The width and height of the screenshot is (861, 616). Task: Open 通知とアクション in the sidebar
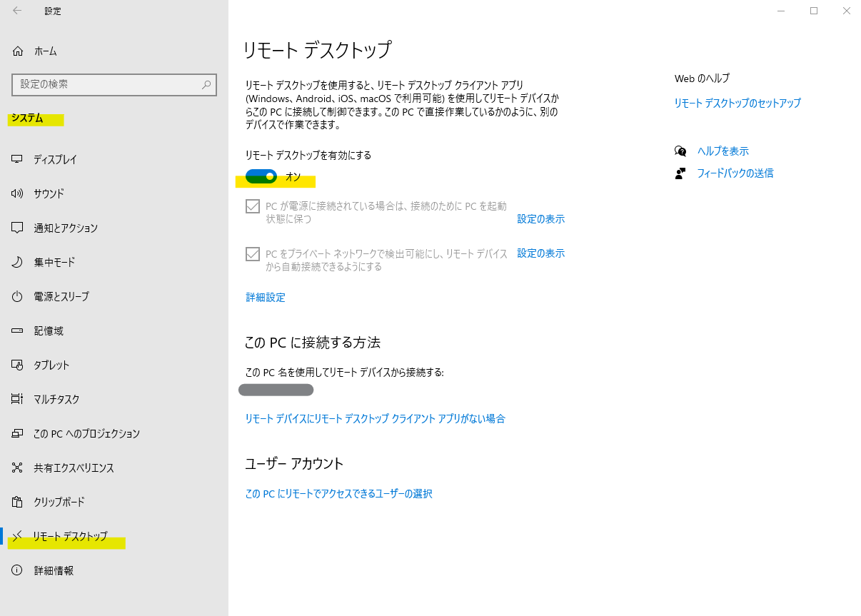tap(66, 228)
